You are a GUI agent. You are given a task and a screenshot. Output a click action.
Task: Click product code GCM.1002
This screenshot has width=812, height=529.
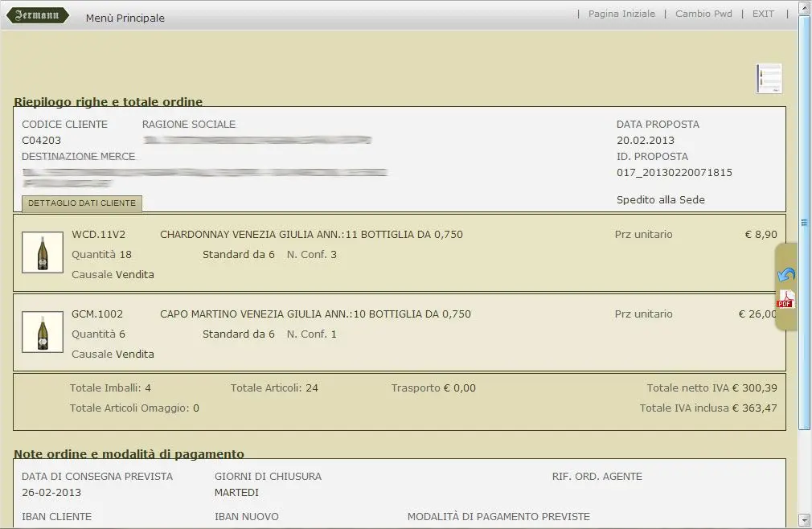pyautogui.click(x=97, y=314)
